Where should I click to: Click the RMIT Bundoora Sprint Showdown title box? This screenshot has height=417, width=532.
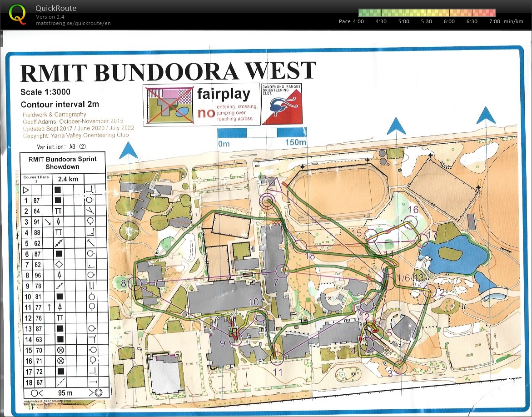63,162
